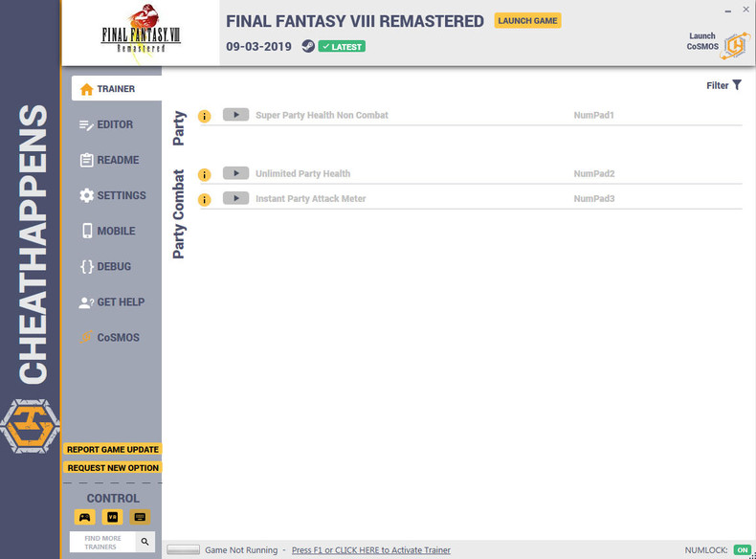Click the Game Not Running status text
This screenshot has height=559, width=756.
[x=241, y=550]
